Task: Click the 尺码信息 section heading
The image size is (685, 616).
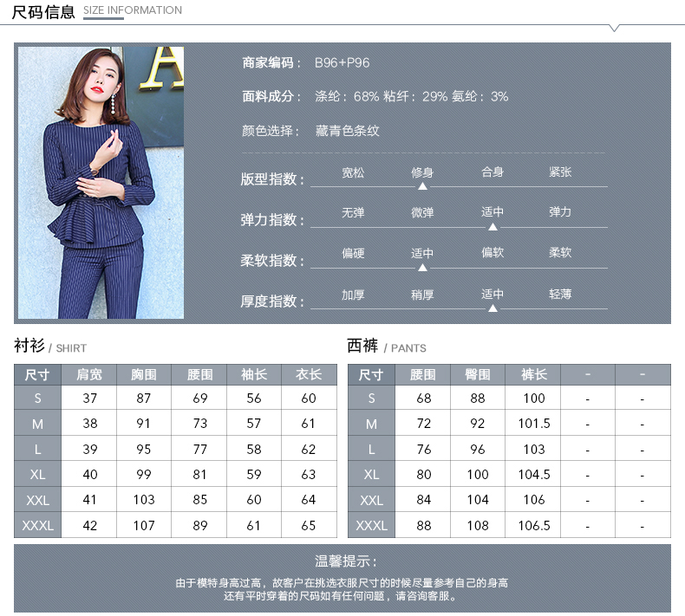Action: pos(43,11)
